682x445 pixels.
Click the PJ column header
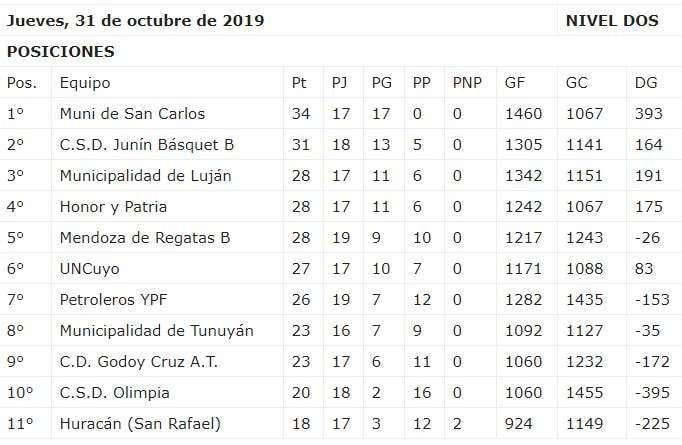pos(339,83)
